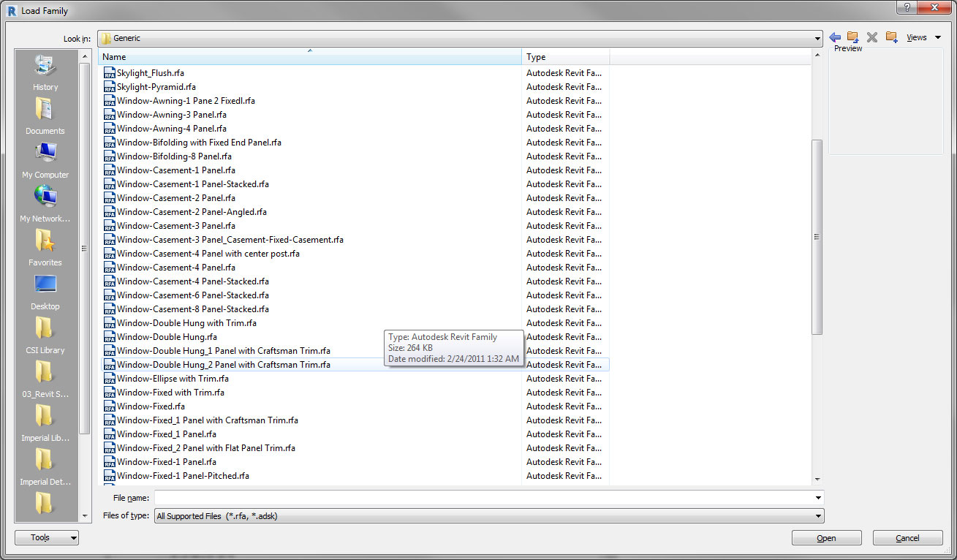Expand the Files of type dropdown

tap(817, 516)
